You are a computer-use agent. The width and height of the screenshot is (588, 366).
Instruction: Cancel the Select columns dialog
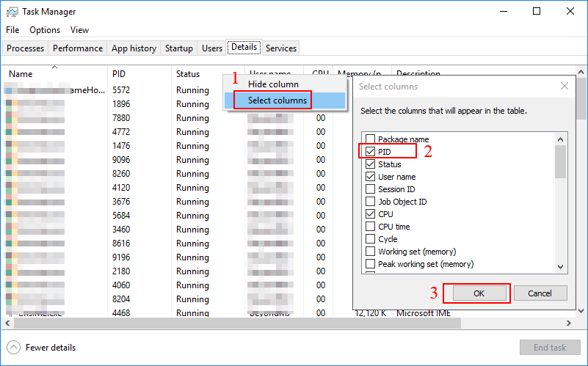pos(540,293)
